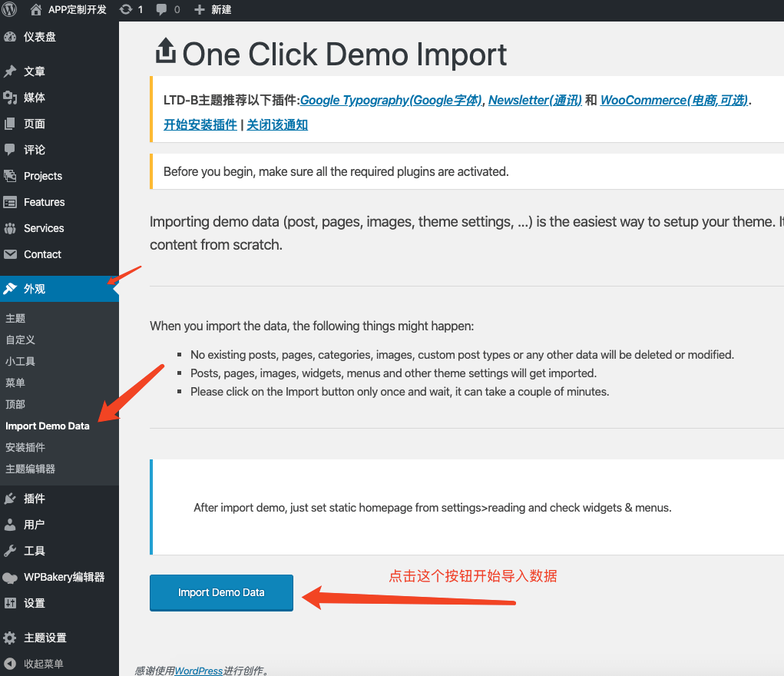Open the comments bubble icon in admin bar

click(161, 9)
